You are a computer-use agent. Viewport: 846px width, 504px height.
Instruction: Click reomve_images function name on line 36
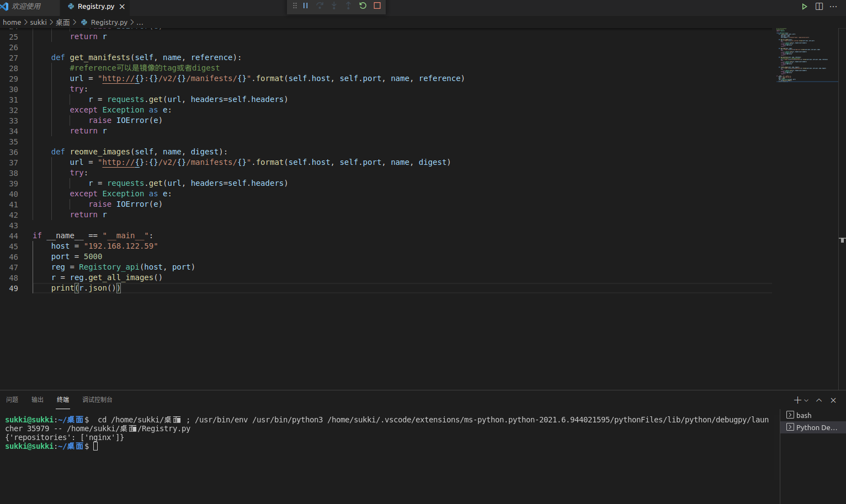pyautogui.click(x=100, y=152)
